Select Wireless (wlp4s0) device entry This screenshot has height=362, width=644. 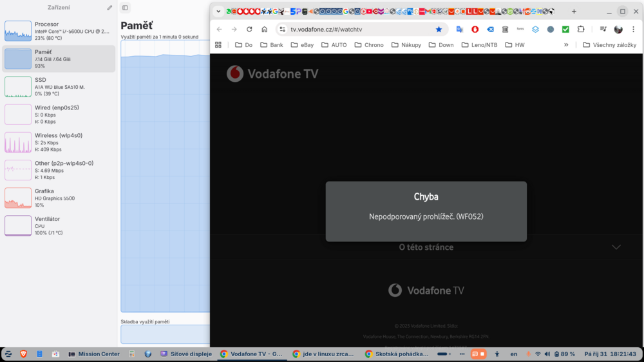pyautogui.click(x=59, y=142)
